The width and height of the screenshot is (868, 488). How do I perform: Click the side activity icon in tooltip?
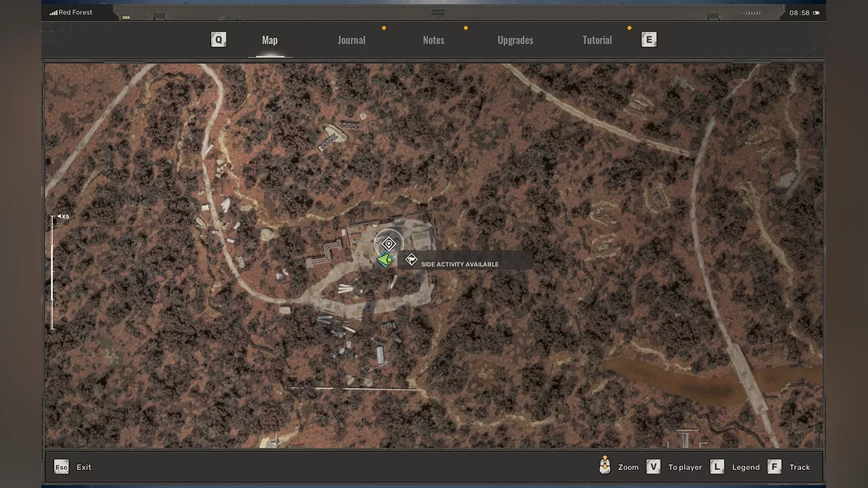click(412, 260)
